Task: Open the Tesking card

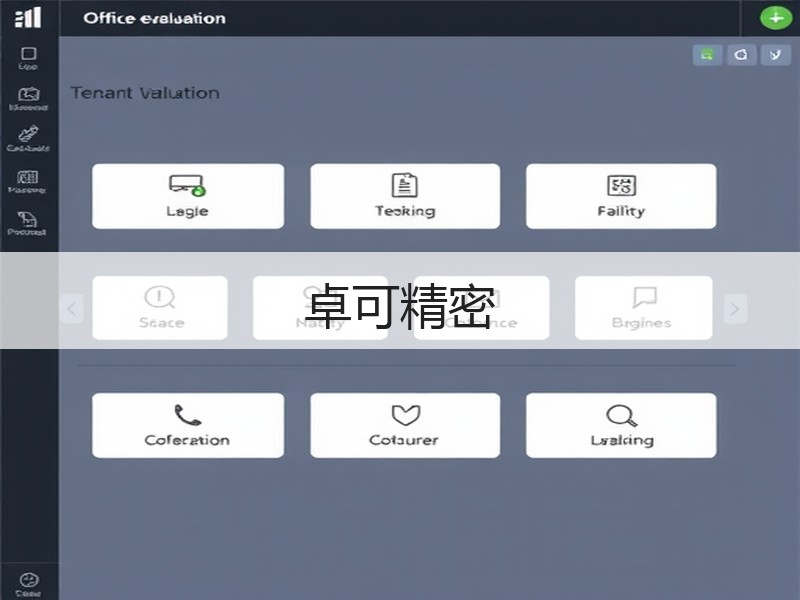Action: [x=405, y=196]
